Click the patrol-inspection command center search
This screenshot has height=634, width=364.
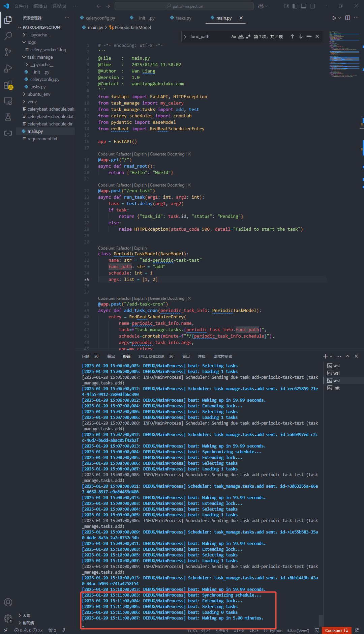(184, 6)
